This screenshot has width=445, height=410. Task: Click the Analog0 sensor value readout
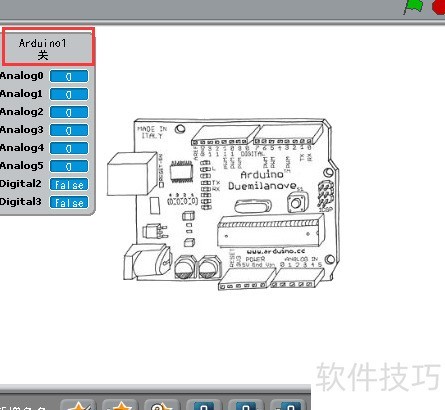69,76
